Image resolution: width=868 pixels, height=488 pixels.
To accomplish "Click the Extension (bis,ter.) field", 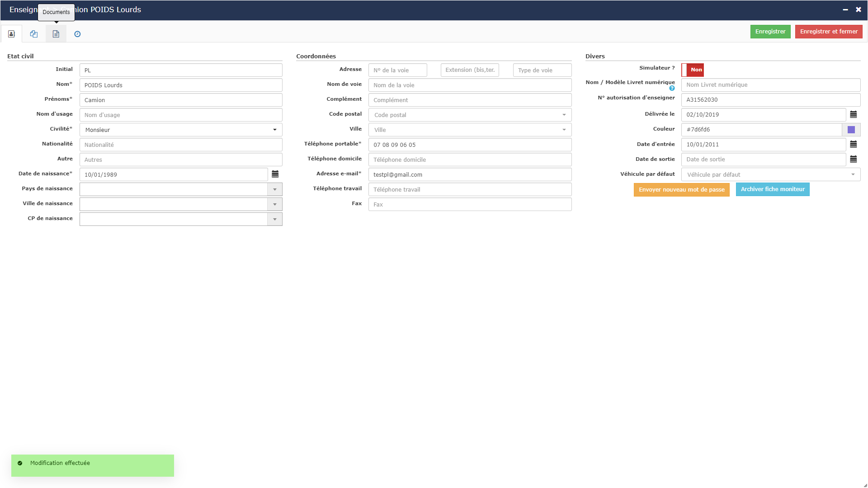I will [470, 70].
